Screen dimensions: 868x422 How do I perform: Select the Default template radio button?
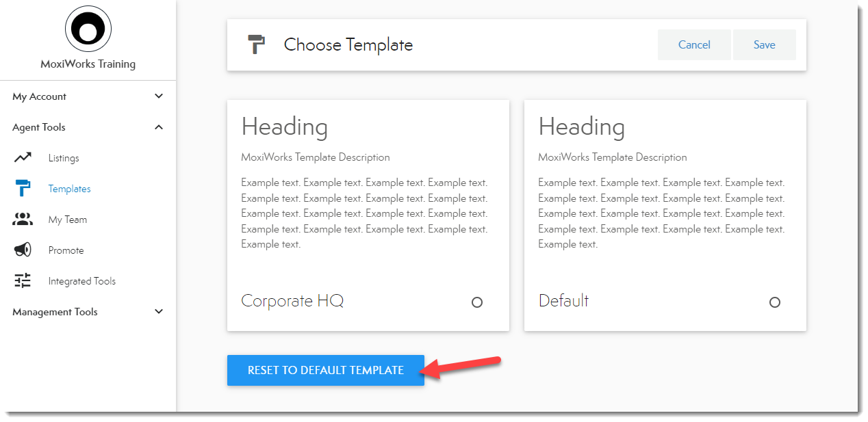pyautogui.click(x=774, y=302)
